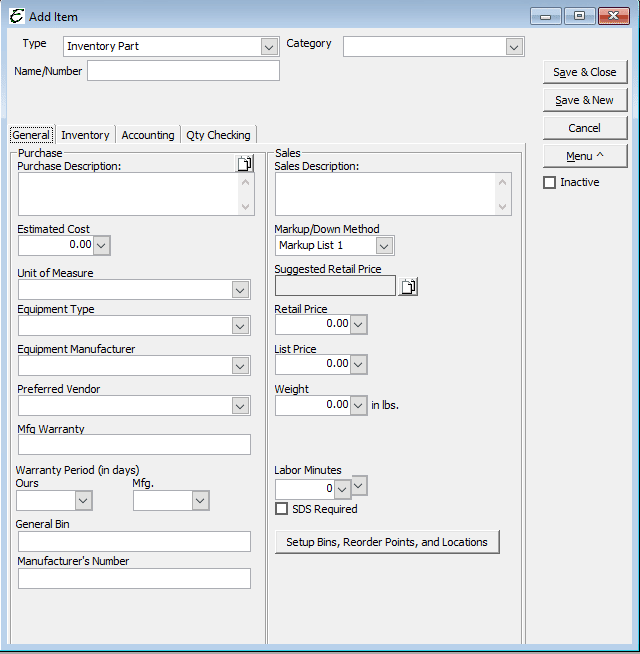This screenshot has width=640, height=654.
Task: Enable the SDS Required checkbox
Action: (281, 508)
